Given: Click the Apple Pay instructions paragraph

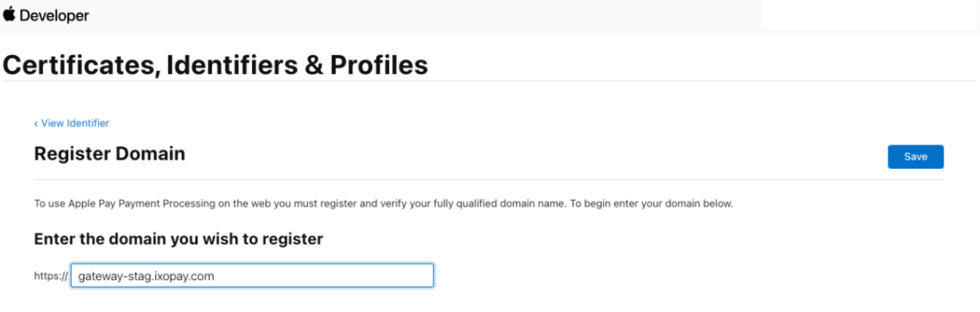Looking at the screenshot, I should pyautogui.click(x=384, y=204).
